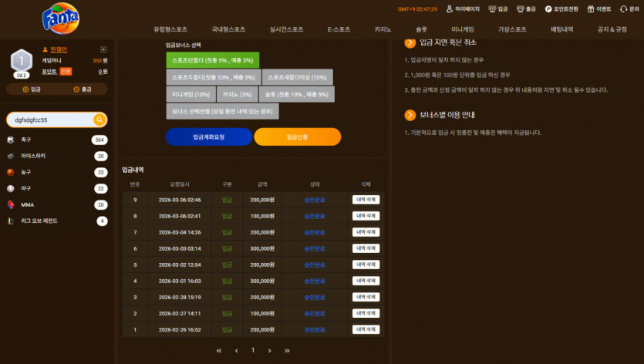
Task: Click the logout icon beside username
Action: click(103, 49)
